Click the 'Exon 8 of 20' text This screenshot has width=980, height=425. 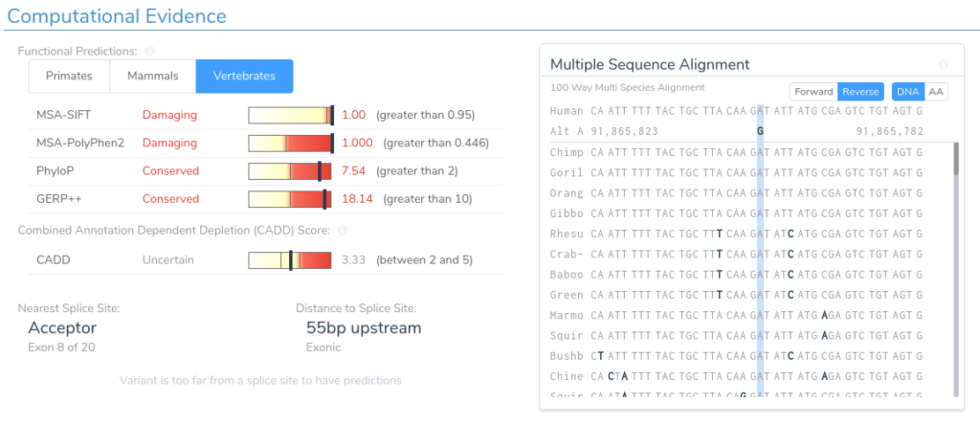[x=62, y=347]
